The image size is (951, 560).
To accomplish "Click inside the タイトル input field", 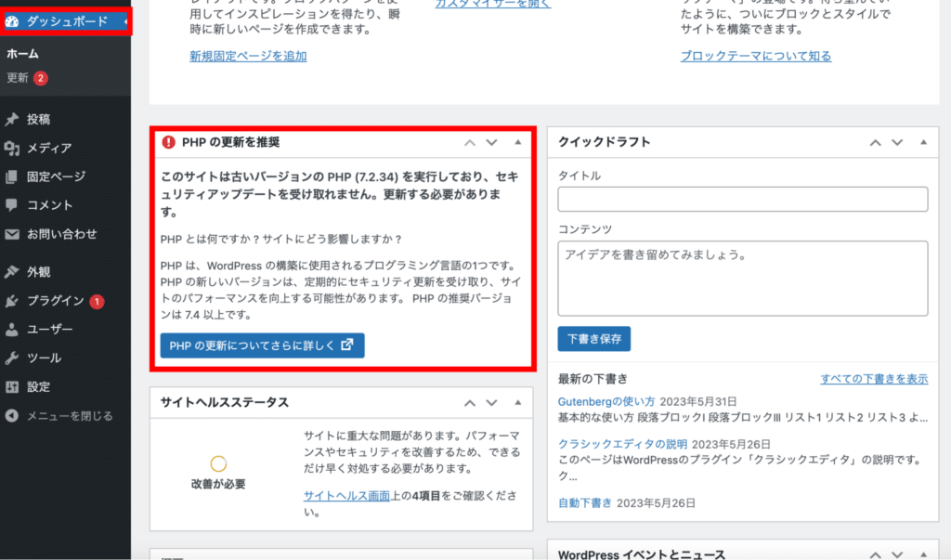I will [741, 199].
